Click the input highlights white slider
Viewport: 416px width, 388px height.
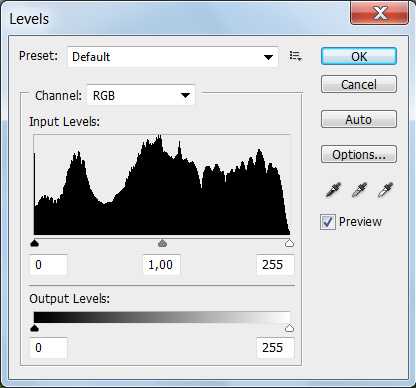click(x=289, y=243)
